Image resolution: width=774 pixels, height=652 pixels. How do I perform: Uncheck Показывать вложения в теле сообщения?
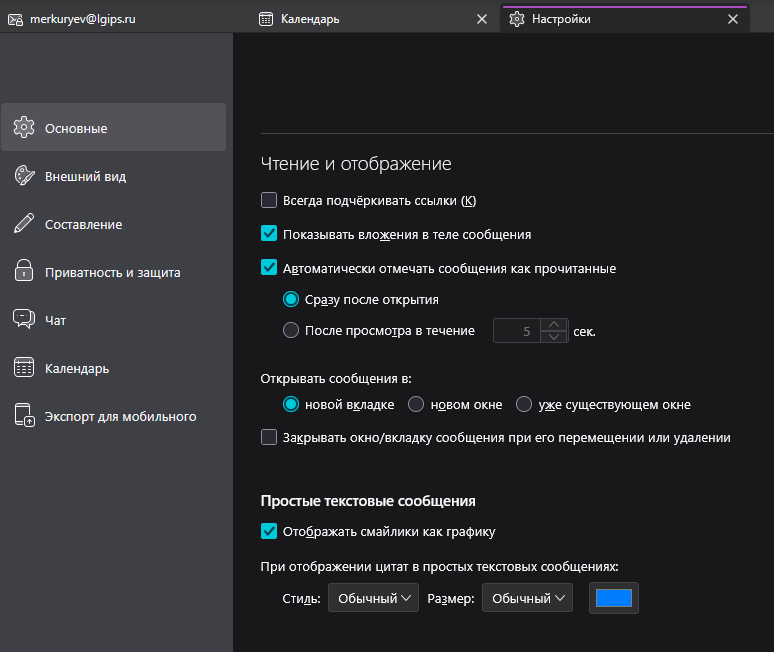pyautogui.click(x=269, y=234)
